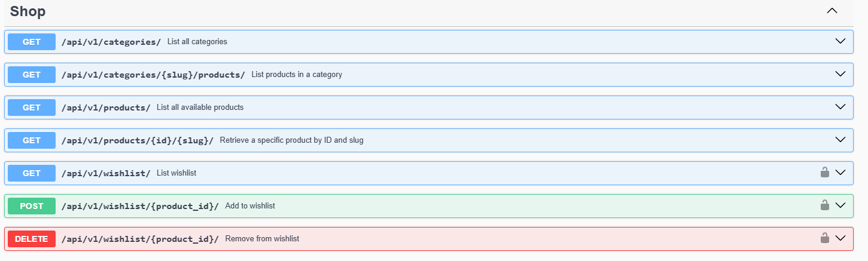Expand chevron on Remove from wishlist row
Viewport: 868px width, 261px height.
click(840, 238)
